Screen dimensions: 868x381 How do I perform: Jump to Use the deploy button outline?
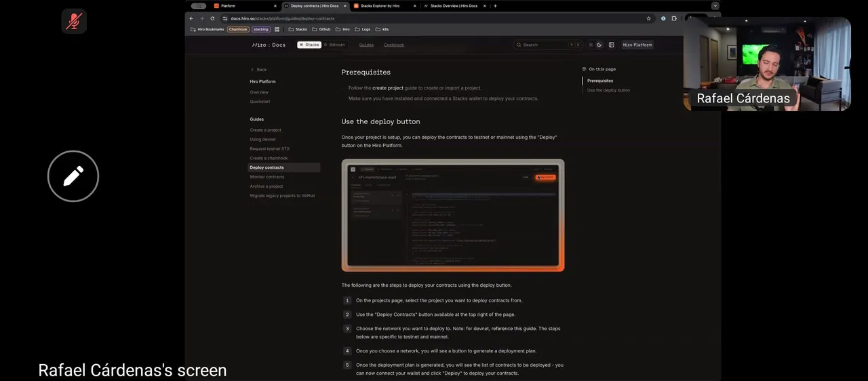608,90
